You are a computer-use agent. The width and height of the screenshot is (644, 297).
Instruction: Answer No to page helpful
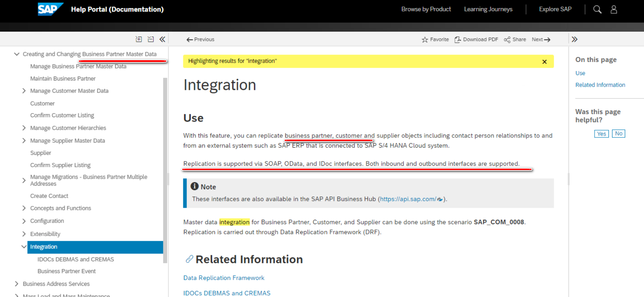619,133
